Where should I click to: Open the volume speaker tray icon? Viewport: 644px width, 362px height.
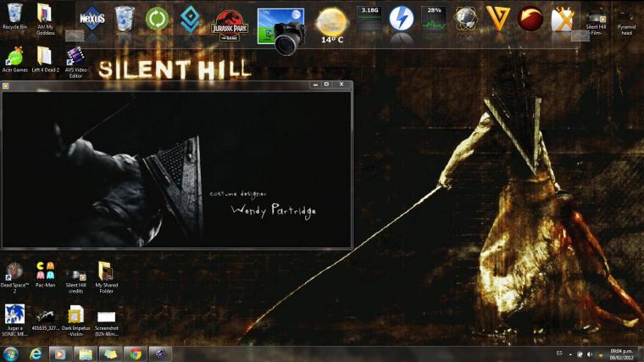[x=590, y=354]
